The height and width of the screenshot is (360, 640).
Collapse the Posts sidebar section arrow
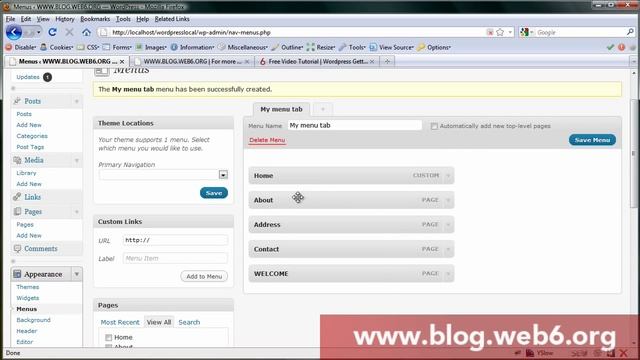77,101
